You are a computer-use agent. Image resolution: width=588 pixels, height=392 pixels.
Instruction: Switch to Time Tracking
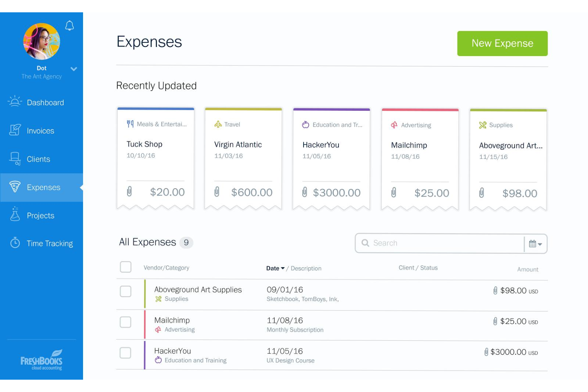(41, 243)
